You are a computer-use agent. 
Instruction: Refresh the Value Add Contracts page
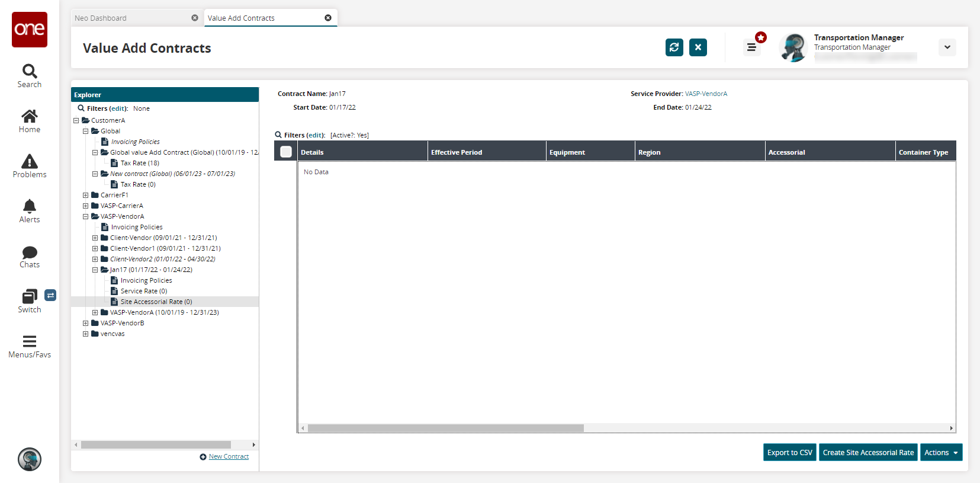point(674,47)
